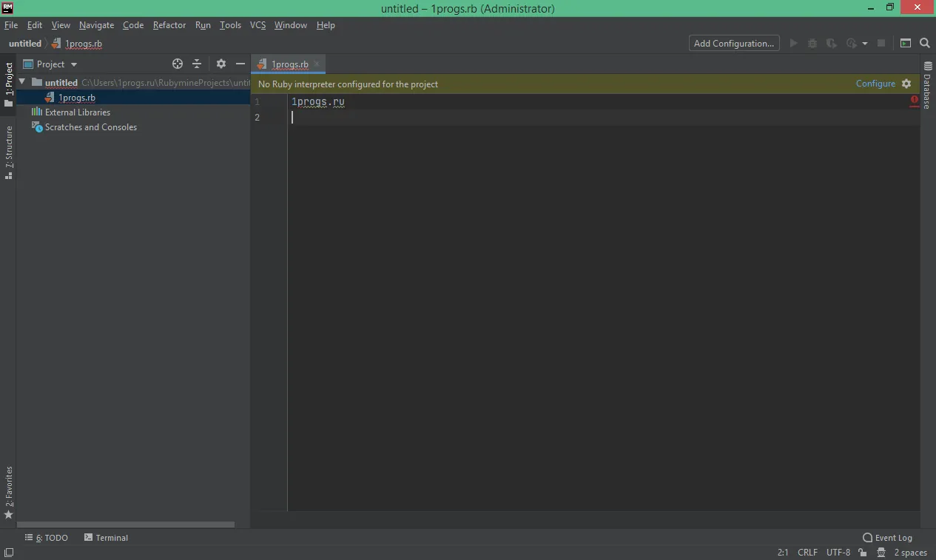Image resolution: width=936 pixels, height=560 pixels.
Task: Open the 7: Structure tool window tab
Action: 9,152
